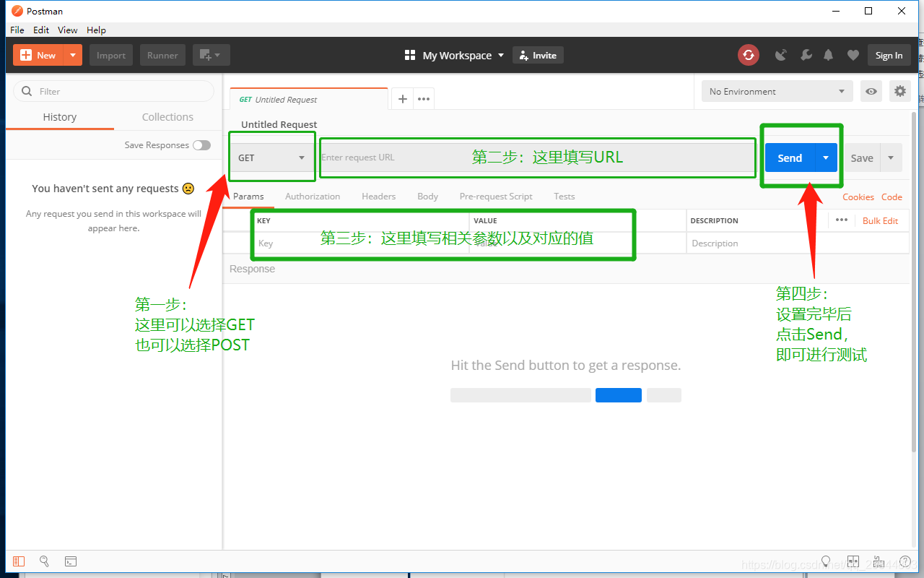Viewport: 924px width, 578px height.
Task: Show notifications with the bell icon
Action: click(829, 55)
